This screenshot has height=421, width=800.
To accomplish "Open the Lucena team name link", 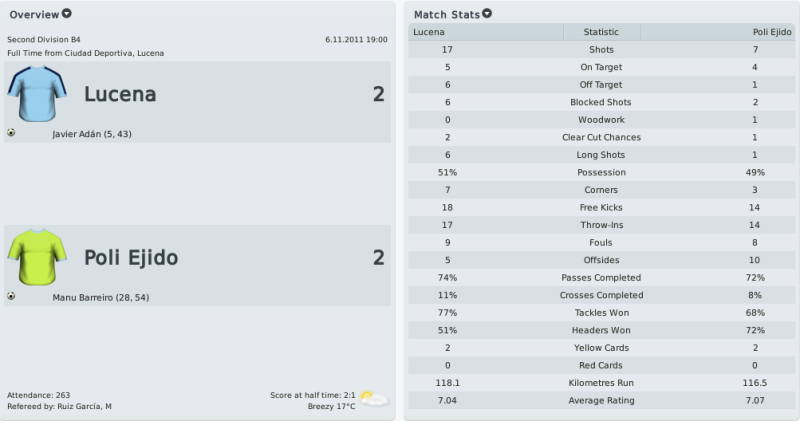I will [x=120, y=94].
